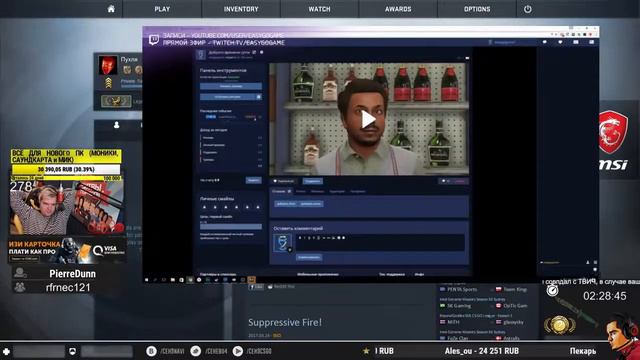640x360 pixels.
Task: Click the SK Gaming match entry
Action: tap(484, 306)
